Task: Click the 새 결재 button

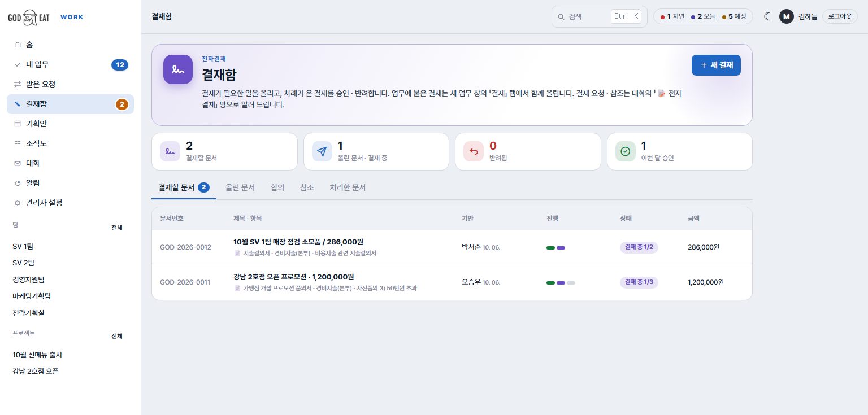Action: pos(716,65)
